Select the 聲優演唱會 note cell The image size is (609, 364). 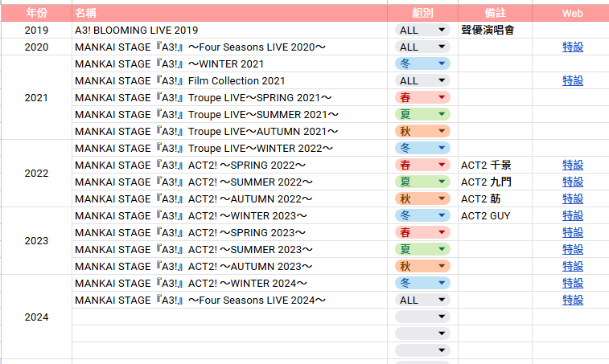point(496,30)
